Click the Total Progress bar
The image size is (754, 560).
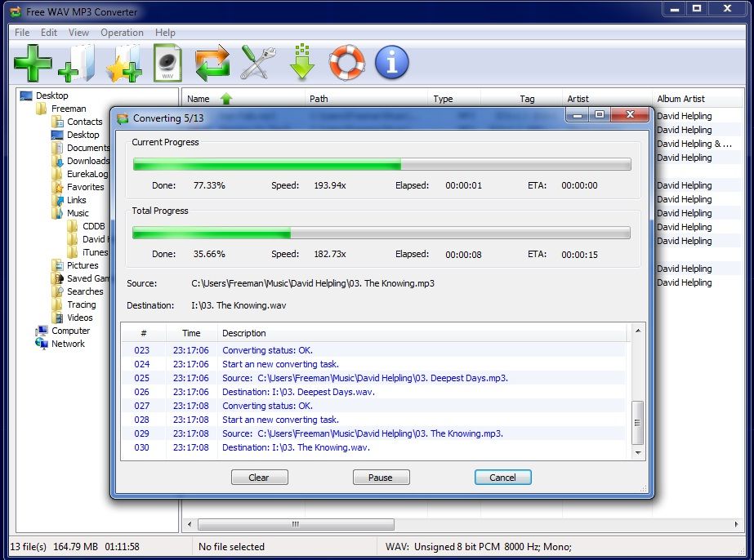381,233
